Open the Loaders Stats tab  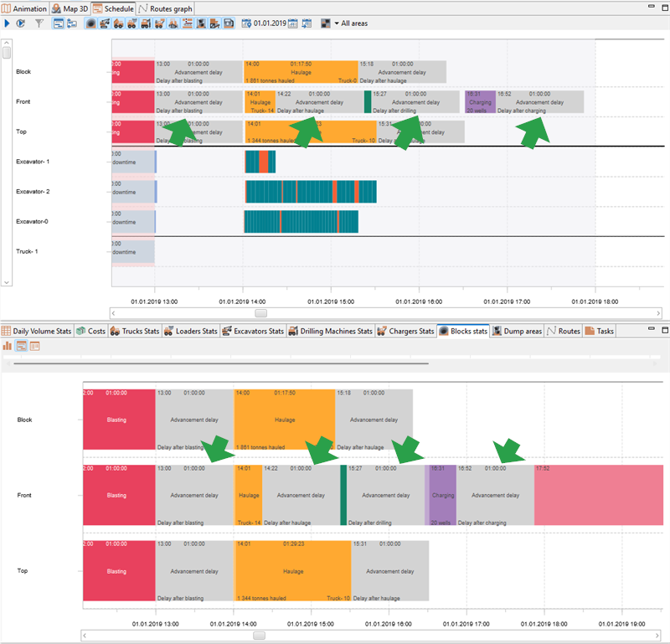click(x=191, y=331)
